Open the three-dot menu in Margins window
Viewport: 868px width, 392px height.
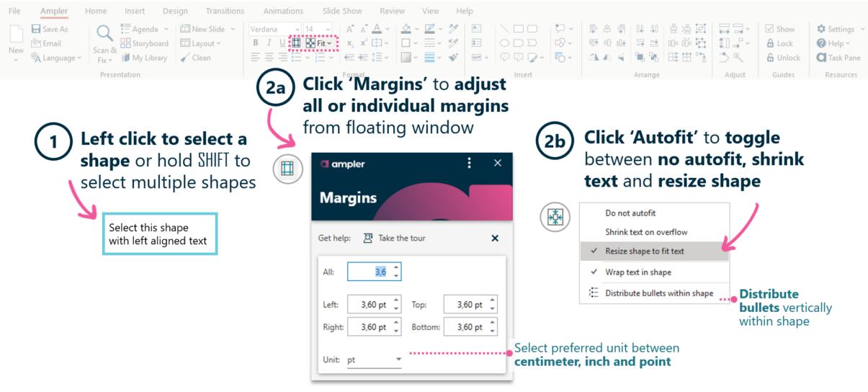(x=470, y=164)
